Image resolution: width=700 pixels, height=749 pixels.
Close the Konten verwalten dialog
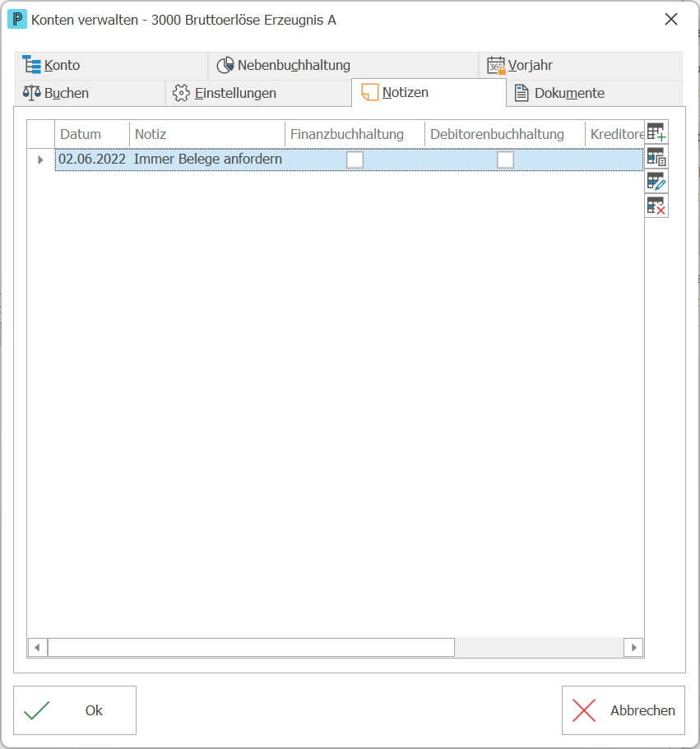pyautogui.click(x=671, y=20)
